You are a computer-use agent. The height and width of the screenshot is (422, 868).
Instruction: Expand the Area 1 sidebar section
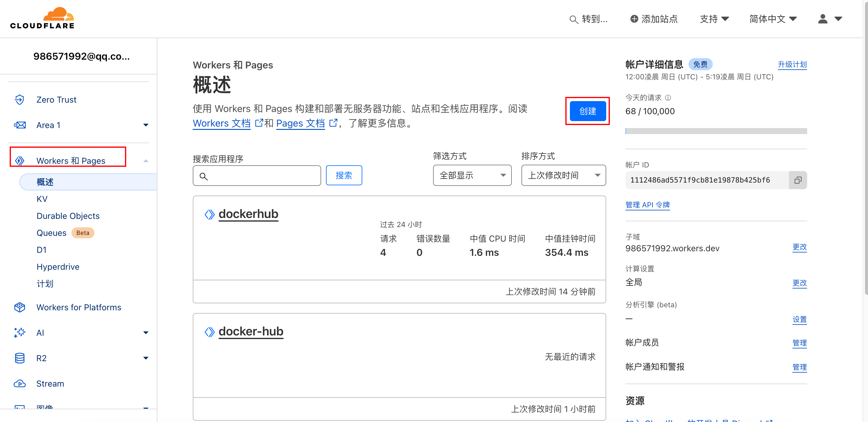146,125
